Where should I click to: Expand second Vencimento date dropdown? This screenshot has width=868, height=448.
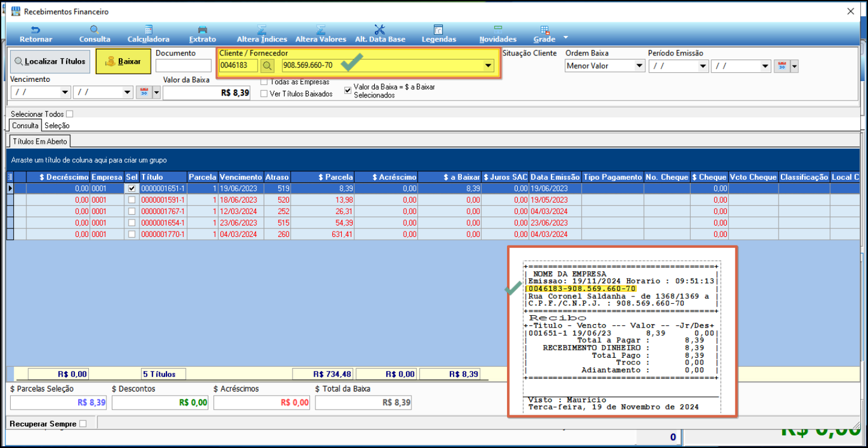point(127,93)
